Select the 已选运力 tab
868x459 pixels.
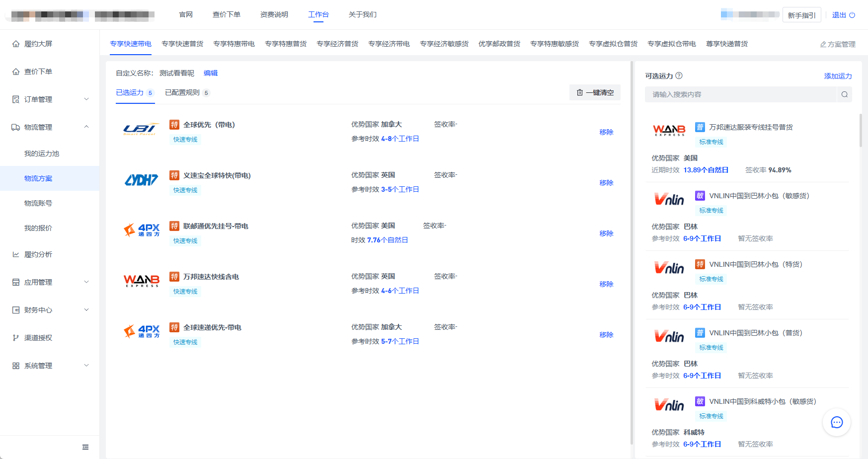[x=135, y=93]
